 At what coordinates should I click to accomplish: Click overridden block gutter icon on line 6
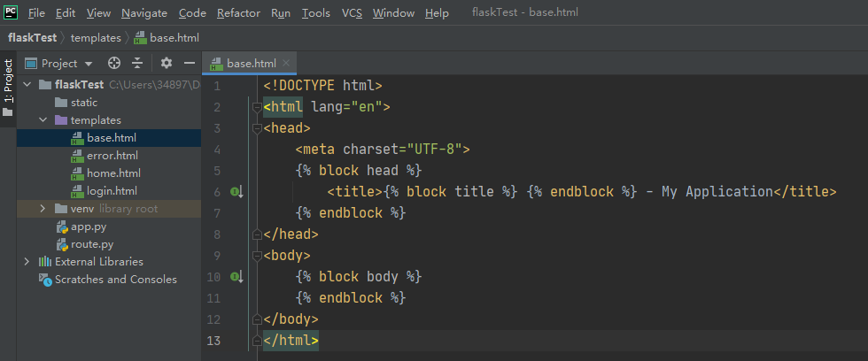coord(237,192)
